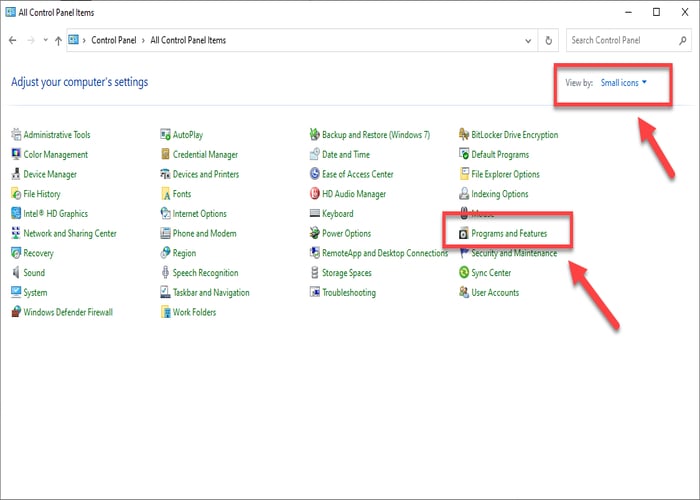Click the Work Folders icon

click(165, 312)
